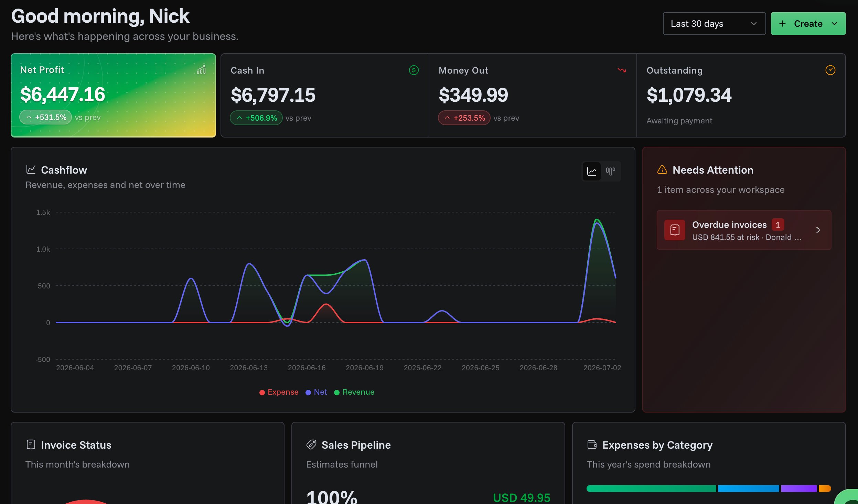Click the Invoice Status receipt icon
858x504 pixels.
(31, 445)
